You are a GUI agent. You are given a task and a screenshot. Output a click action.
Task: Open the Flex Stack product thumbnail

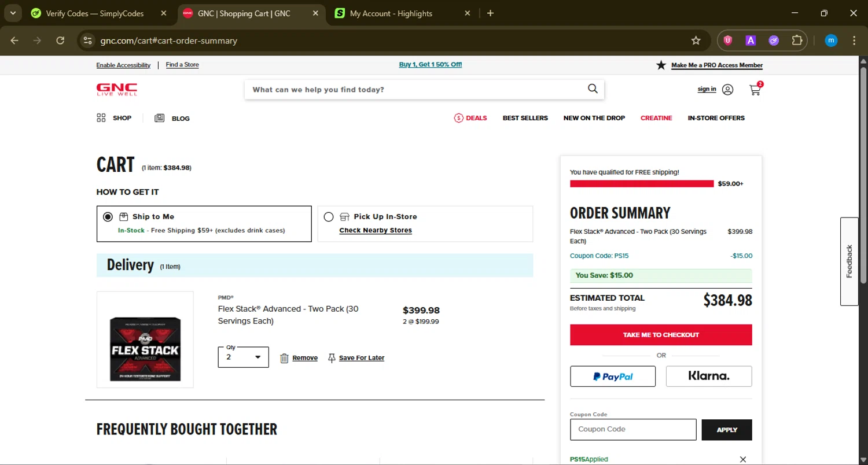(x=145, y=339)
